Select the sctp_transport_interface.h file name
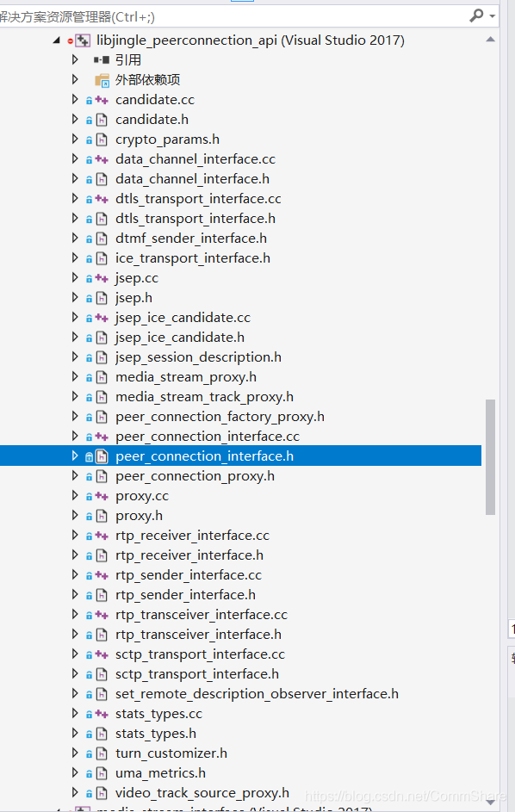Screen dimensions: 515x812 [x=197, y=674]
